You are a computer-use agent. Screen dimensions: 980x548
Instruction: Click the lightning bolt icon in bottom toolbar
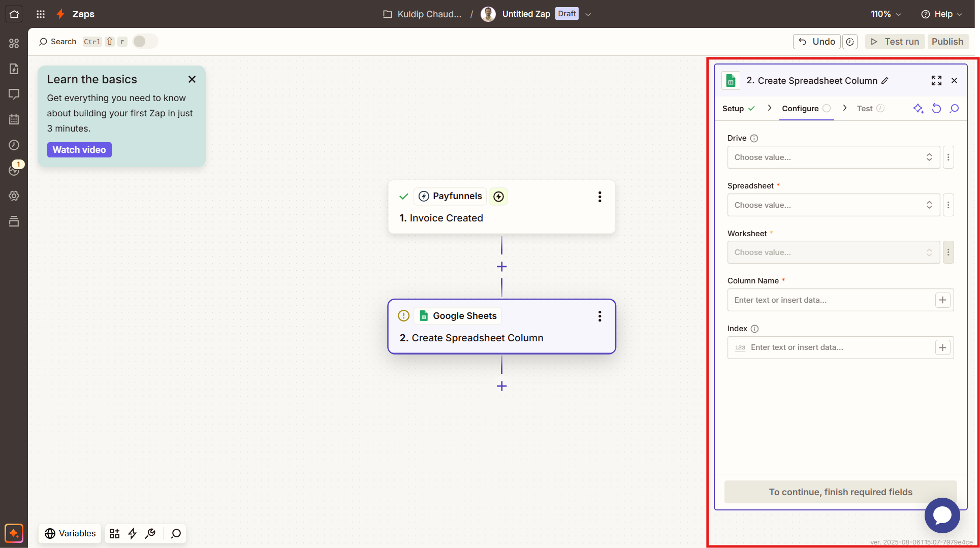(x=132, y=533)
